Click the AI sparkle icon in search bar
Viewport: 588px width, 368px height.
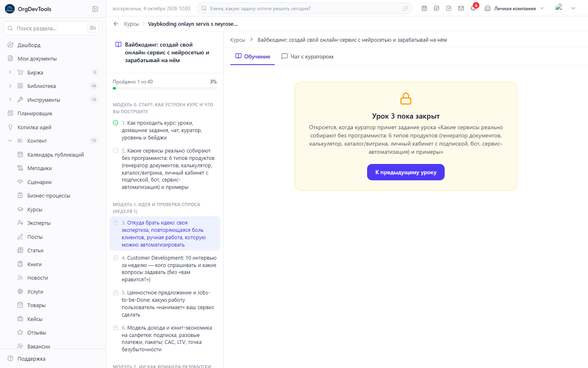point(405,8)
